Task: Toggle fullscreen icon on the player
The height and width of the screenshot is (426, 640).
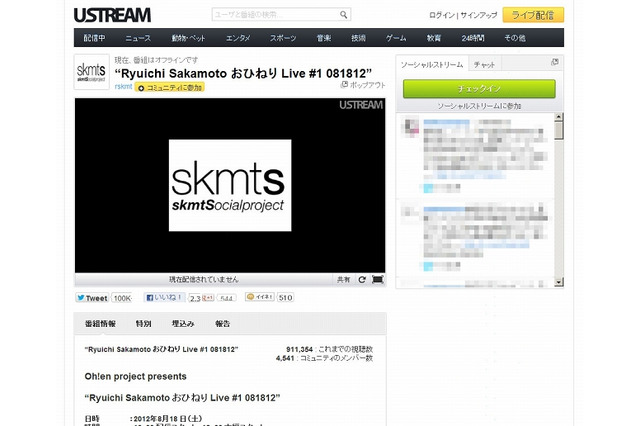Action: click(378, 280)
